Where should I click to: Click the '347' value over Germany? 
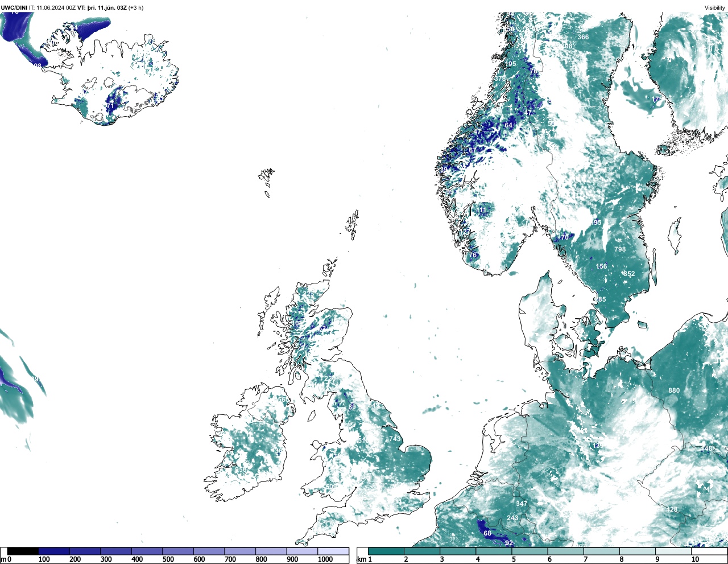[522, 504]
